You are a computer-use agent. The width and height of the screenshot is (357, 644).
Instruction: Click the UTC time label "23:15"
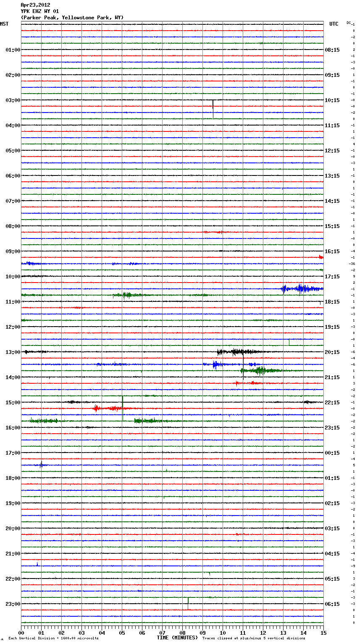click(x=332, y=428)
